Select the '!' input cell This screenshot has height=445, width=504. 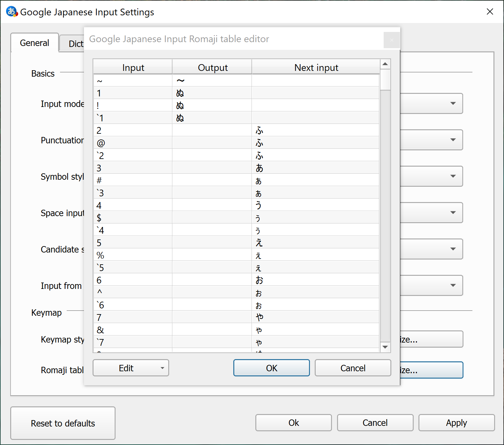(x=133, y=106)
